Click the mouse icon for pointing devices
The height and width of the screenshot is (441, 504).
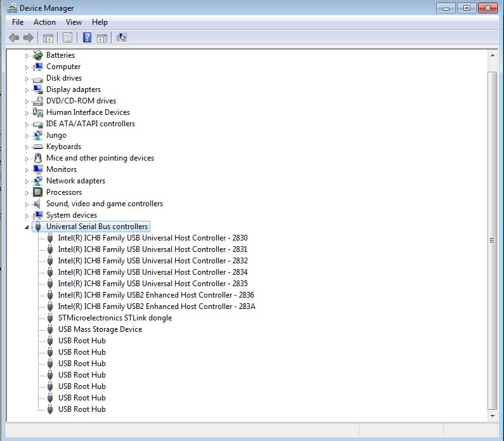[x=38, y=158]
